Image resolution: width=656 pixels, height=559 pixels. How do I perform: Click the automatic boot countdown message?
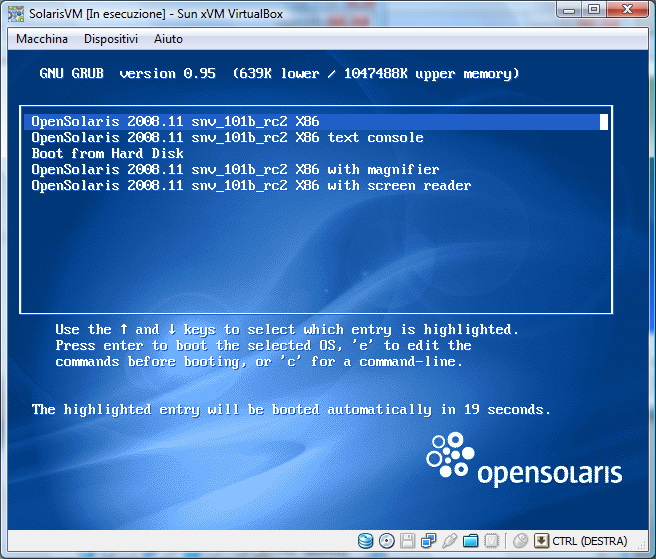pos(291,410)
